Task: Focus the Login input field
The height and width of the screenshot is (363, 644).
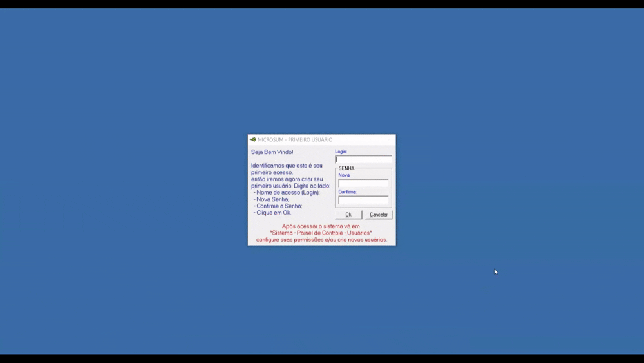Action: click(x=363, y=159)
